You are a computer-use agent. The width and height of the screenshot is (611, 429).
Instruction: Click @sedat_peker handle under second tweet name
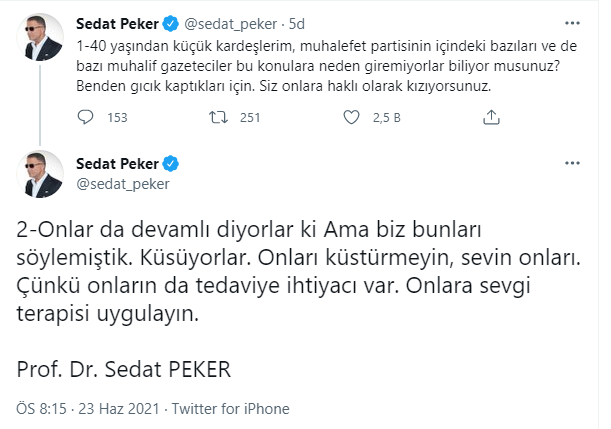122,183
